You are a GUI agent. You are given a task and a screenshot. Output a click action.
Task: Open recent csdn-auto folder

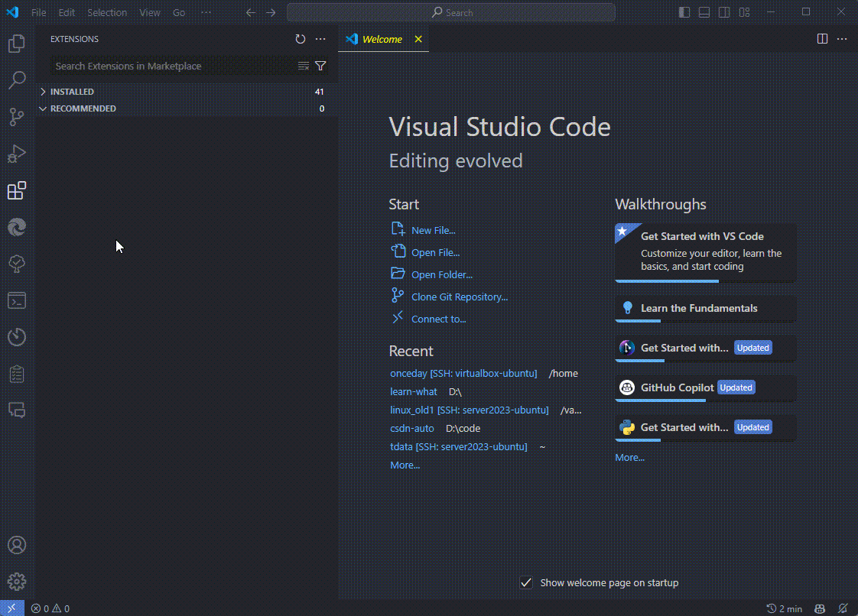pyautogui.click(x=412, y=428)
